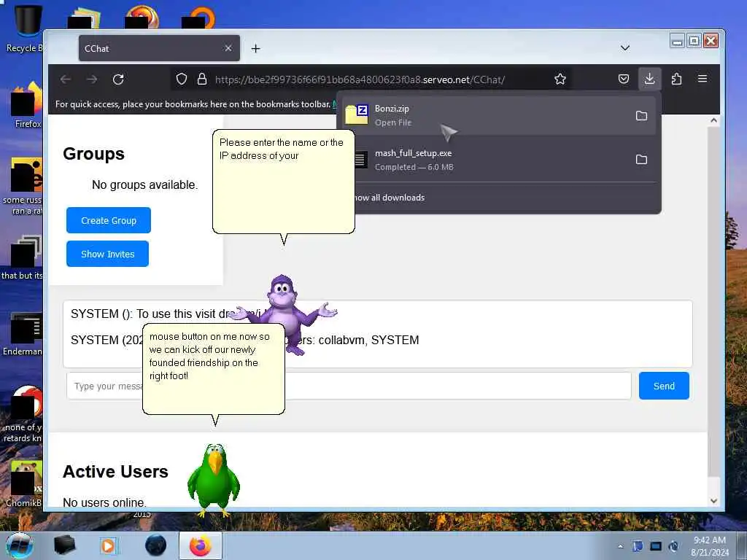Show mash_full_setup.exe in its folder
This screenshot has height=560, width=747.
click(x=642, y=160)
